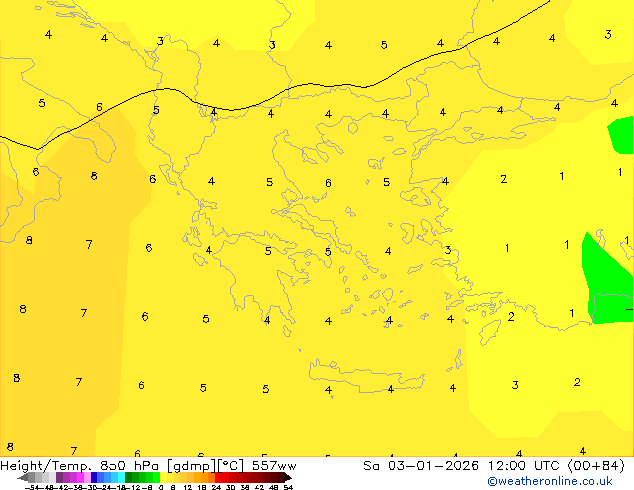Viewport: 634px width, 490px height.
Task: Click the gray swatch in the color scale
Action: pos(32,477)
